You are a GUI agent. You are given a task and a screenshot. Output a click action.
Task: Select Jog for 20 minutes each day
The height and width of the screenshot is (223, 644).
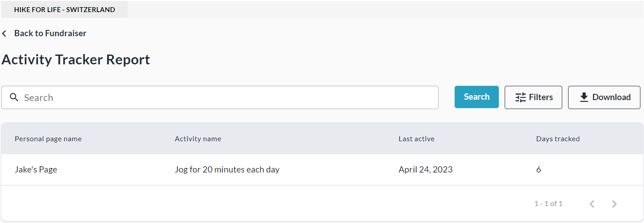[227, 170]
